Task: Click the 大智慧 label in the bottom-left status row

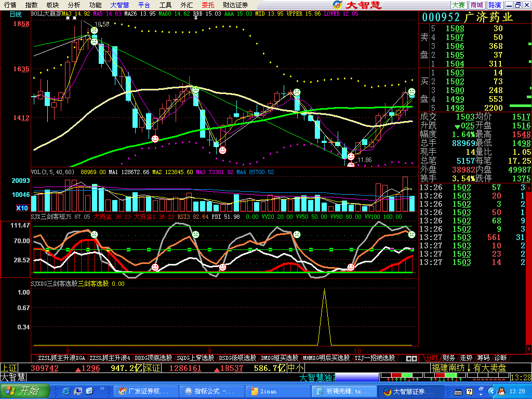Action: click(13, 377)
